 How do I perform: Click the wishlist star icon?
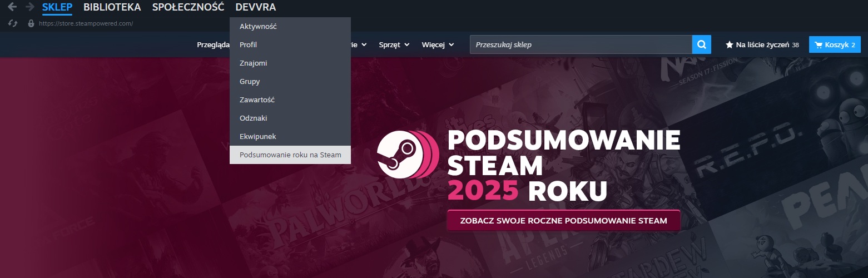click(x=730, y=44)
